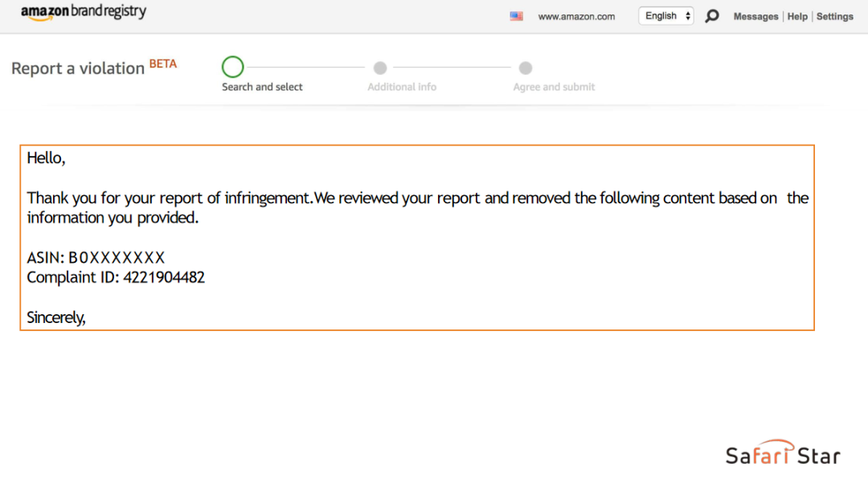This screenshot has width=868, height=487.
Task: Open the English language dropdown
Action: click(665, 16)
